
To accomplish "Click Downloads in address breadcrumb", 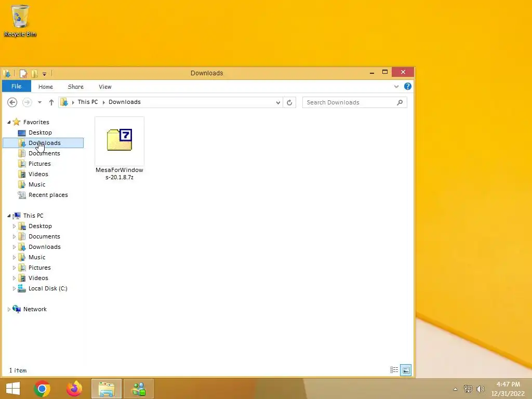I will tap(125, 102).
